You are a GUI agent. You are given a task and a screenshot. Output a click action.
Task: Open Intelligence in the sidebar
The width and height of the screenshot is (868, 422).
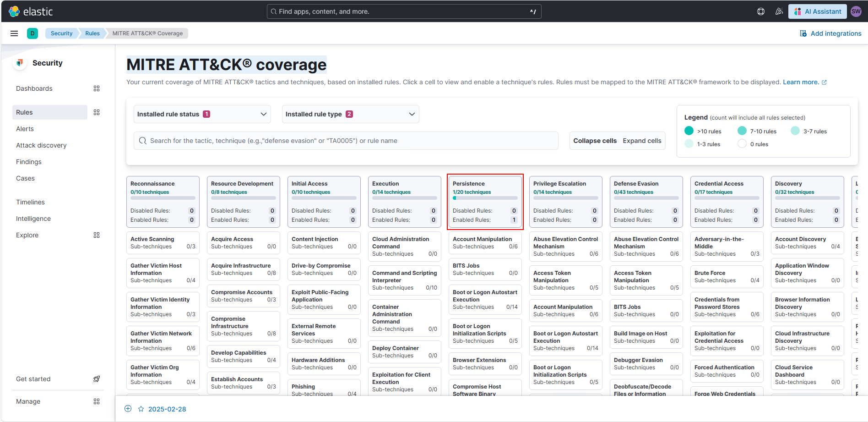pyautogui.click(x=33, y=219)
